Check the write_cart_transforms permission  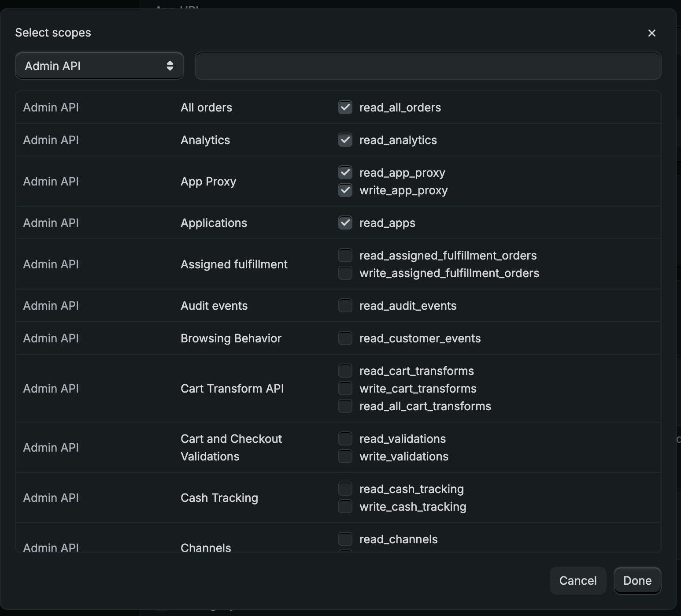345,388
